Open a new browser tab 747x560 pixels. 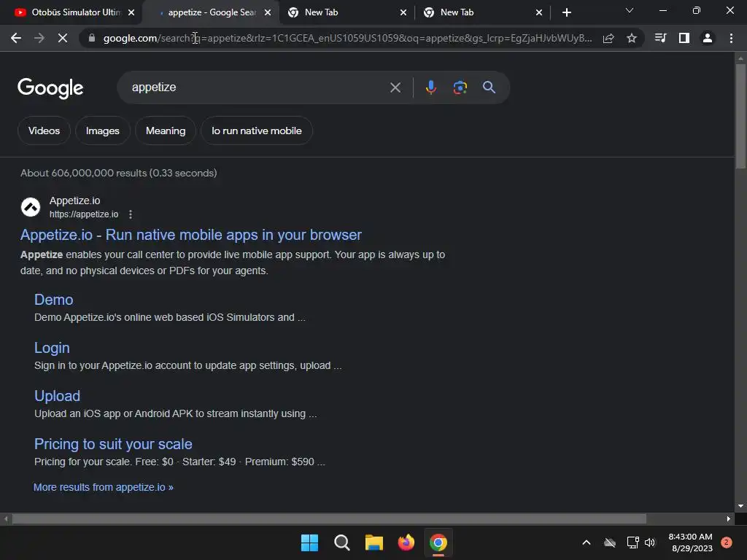click(x=566, y=12)
